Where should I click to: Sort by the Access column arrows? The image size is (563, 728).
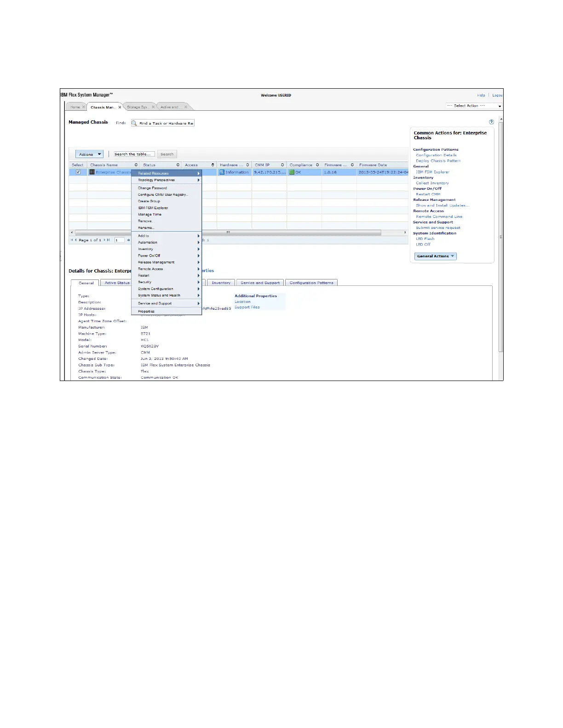click(x=213, y=165)
